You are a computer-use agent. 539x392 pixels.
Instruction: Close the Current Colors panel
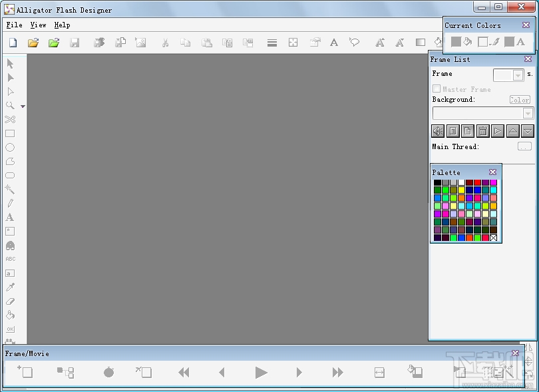click(x=526, y=25)
